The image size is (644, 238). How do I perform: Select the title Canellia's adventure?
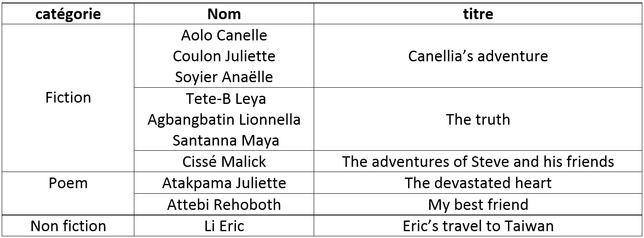pos(478,56)
